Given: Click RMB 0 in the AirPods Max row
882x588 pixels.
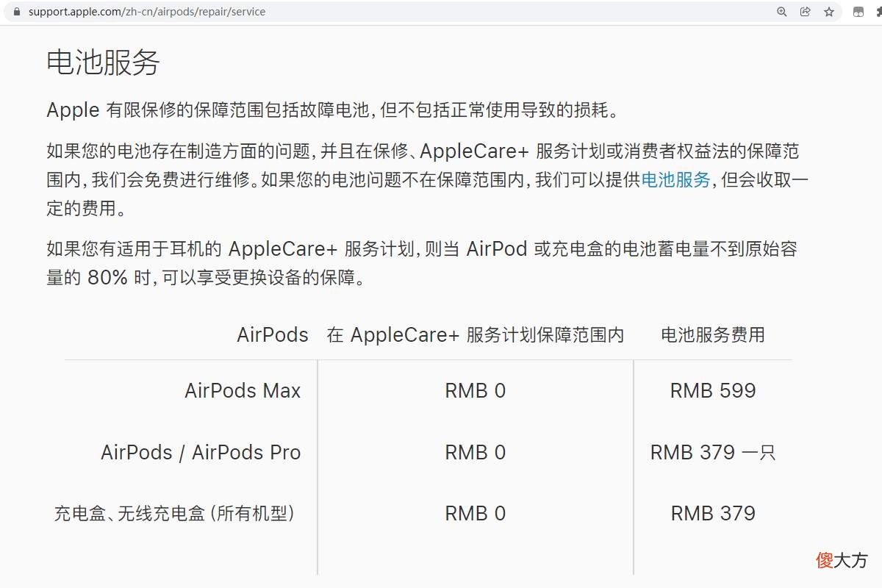Looking at the screenshot, I should click(476, 390).
